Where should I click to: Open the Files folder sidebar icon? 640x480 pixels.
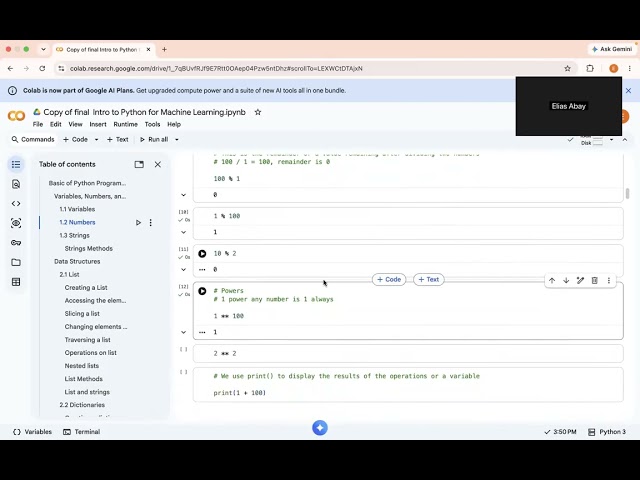(16, 262)
